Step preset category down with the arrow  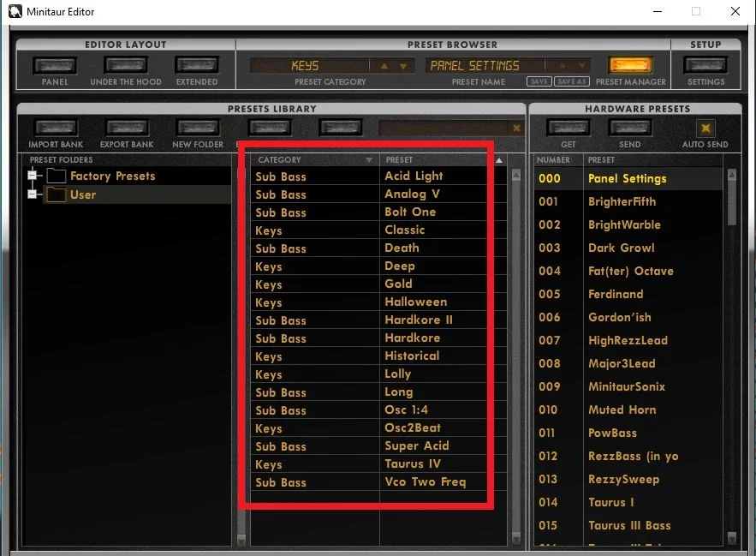(403, 66)
